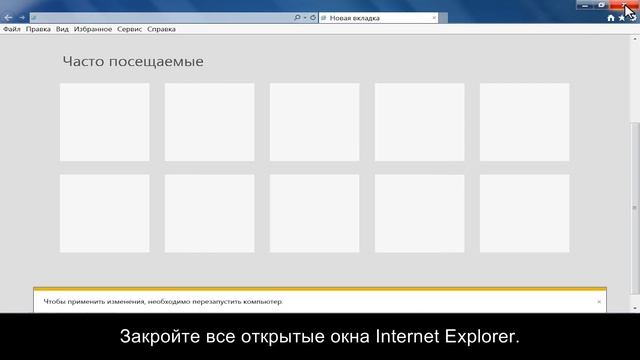Open Favorites with the star icon
Viewport: 640px width, 360px height.
pos(621,18)
